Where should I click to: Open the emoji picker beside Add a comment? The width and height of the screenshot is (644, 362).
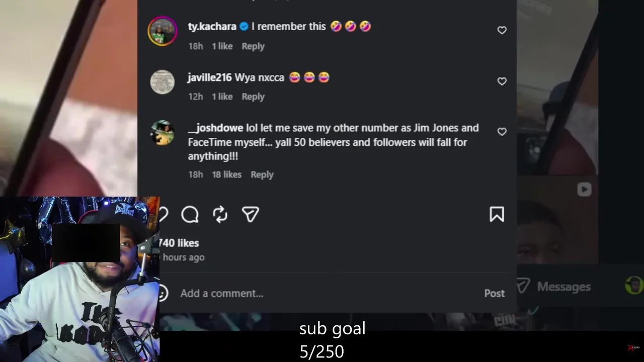pyautogui.click(x=162, y=293)
